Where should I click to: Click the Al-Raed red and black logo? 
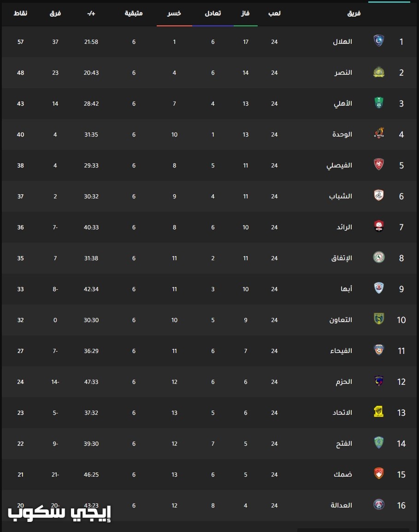[378, 226]
